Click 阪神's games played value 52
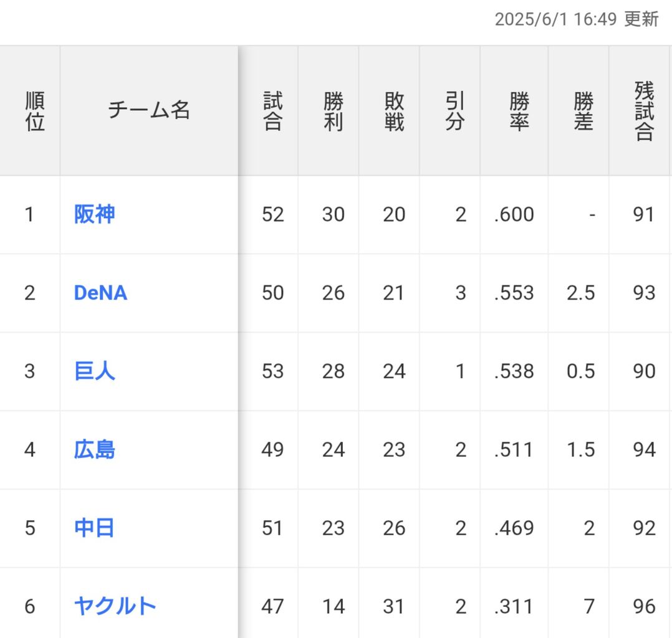 273,214
